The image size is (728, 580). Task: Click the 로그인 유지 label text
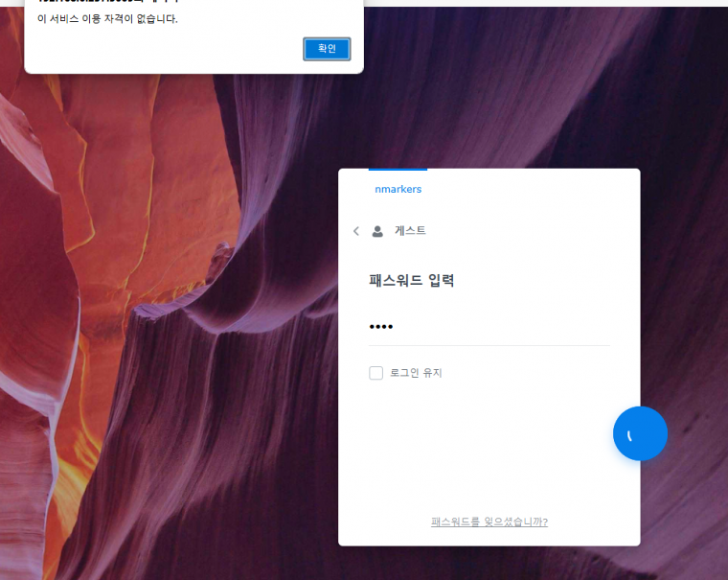(x=416, y=373)
